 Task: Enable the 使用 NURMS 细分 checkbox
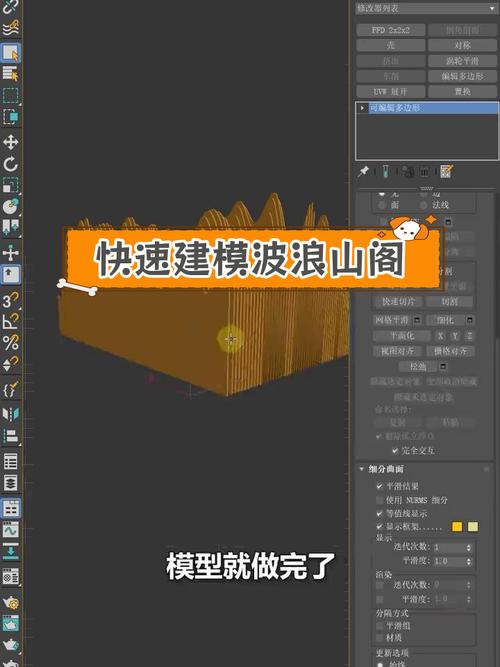(380, 500)
